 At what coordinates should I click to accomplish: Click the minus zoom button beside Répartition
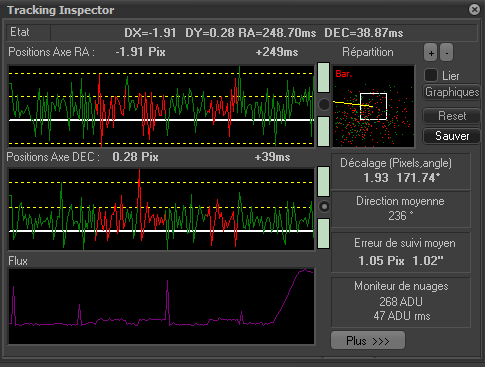click(x=446, y=53)
